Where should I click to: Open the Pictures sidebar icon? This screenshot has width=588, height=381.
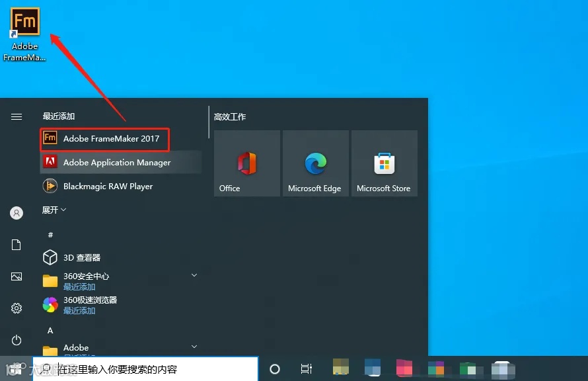pos(17,276)
